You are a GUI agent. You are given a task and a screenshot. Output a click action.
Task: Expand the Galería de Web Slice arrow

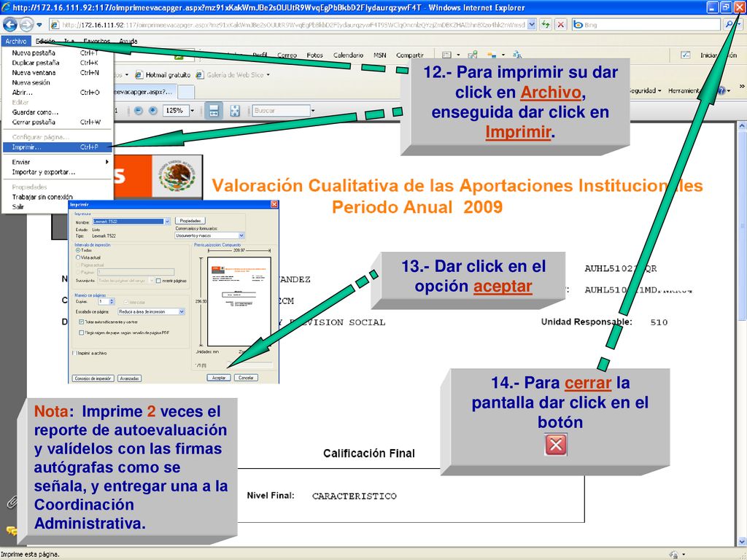[268, 75]
